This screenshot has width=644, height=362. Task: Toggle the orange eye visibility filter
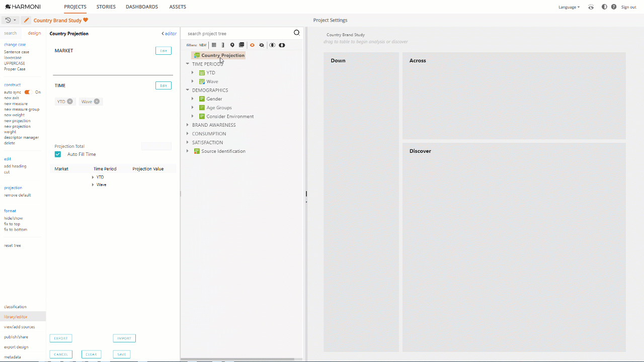[x=252, y=45]
